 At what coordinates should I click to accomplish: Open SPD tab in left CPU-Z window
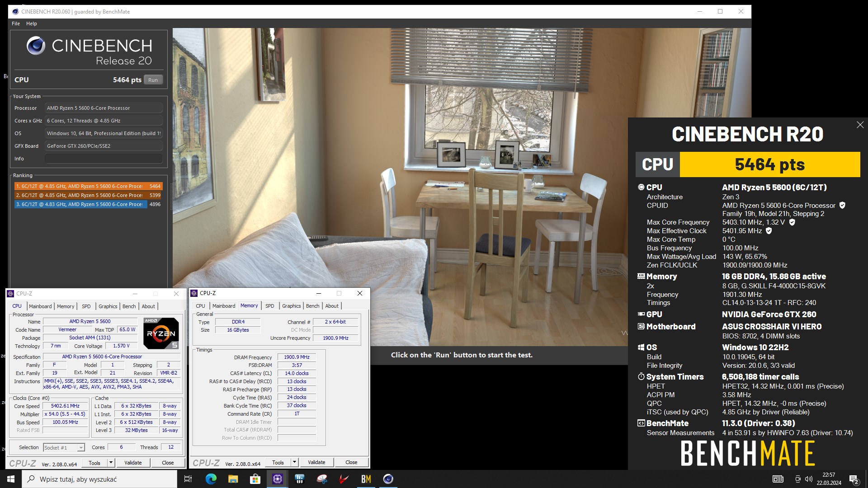pyautogui.click(x=86, y=306)
